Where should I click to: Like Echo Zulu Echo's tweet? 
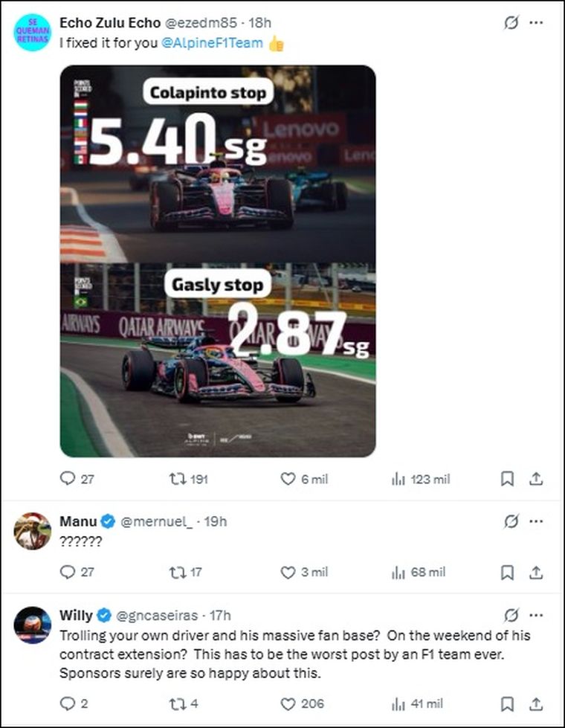(288, 479)
